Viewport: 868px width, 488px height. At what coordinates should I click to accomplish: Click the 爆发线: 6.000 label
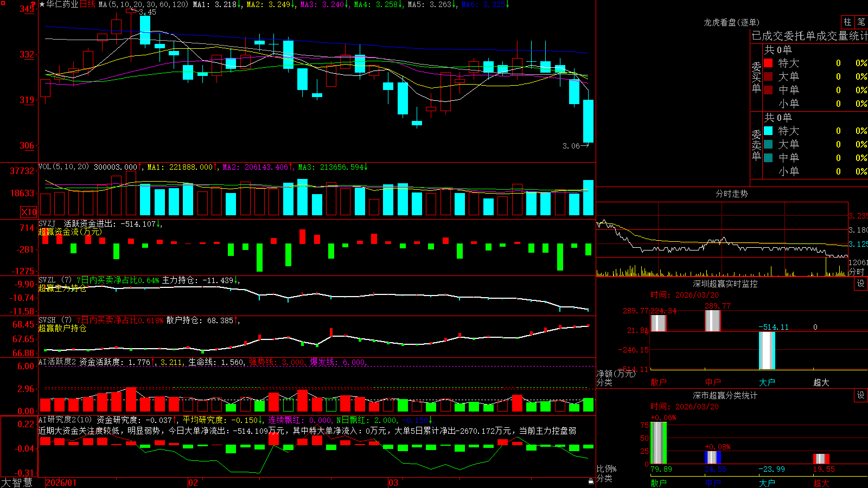point(337,362)
